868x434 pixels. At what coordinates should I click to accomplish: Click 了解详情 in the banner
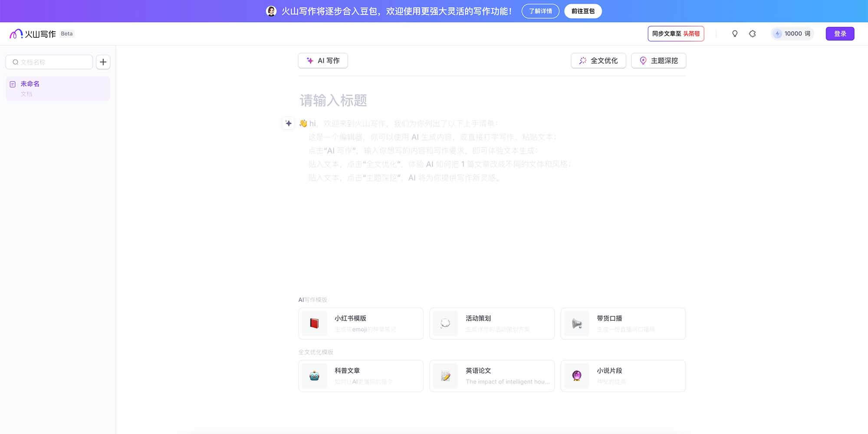click(x=540, y=11)
